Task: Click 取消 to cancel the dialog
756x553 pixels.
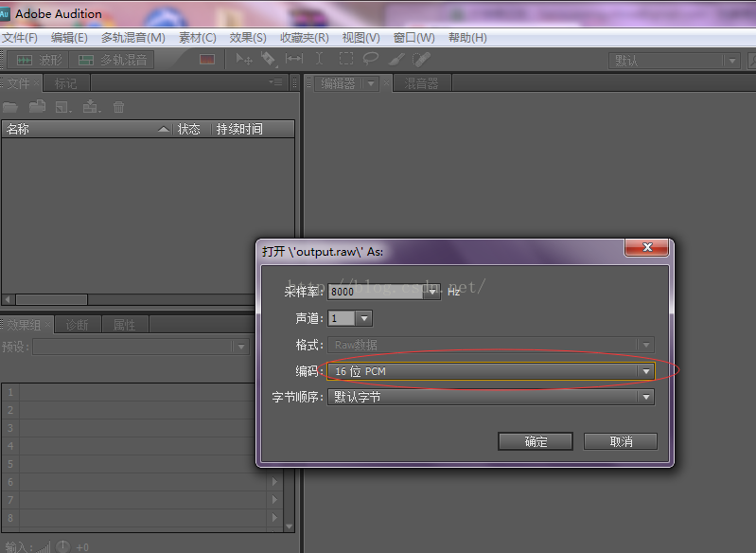Action: pos(621,441)
